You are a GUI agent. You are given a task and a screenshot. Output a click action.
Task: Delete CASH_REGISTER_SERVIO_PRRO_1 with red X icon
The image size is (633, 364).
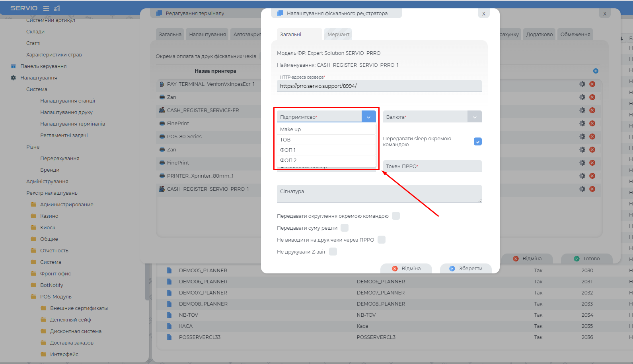tap(592, 189)
